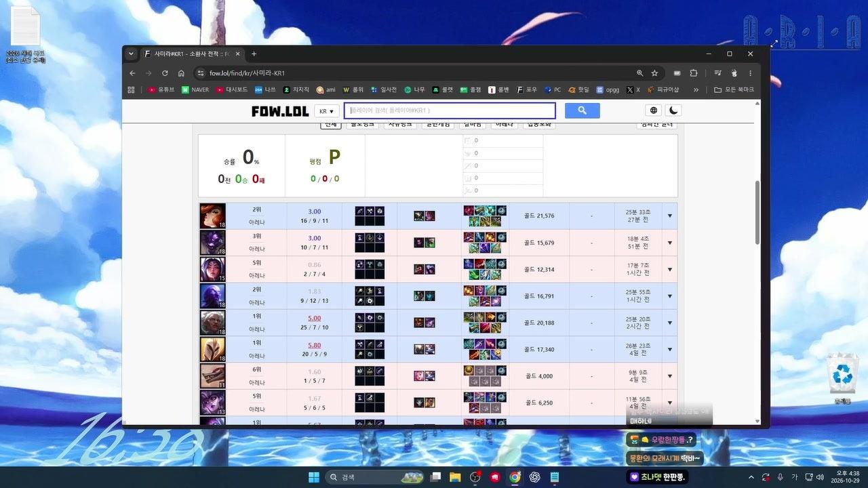This screenshot has width=868, height=488.
Task: Open a new browser tab
Action: point(254,54)
